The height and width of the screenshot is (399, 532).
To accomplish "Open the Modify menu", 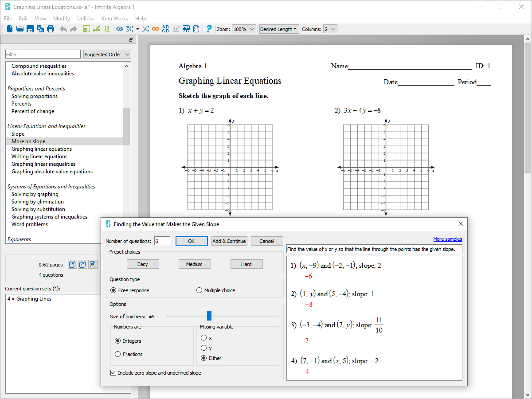I will pyautogui.click(x=61, y=19).
